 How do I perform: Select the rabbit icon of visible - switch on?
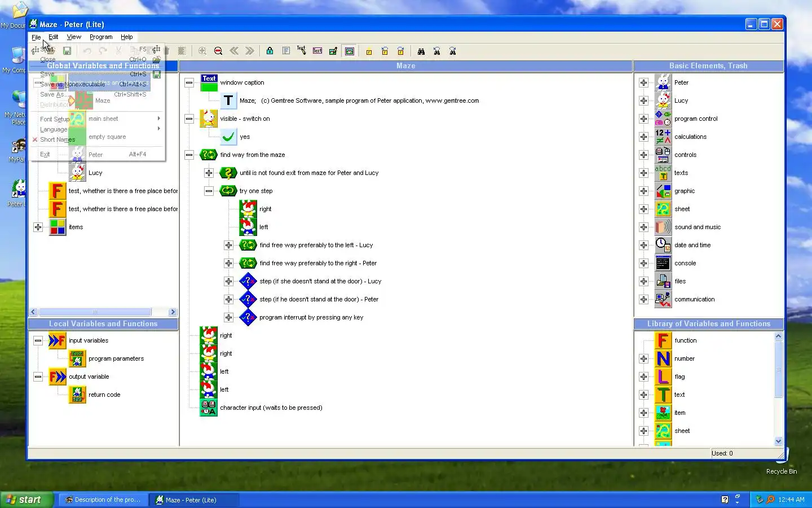point(209,119)
